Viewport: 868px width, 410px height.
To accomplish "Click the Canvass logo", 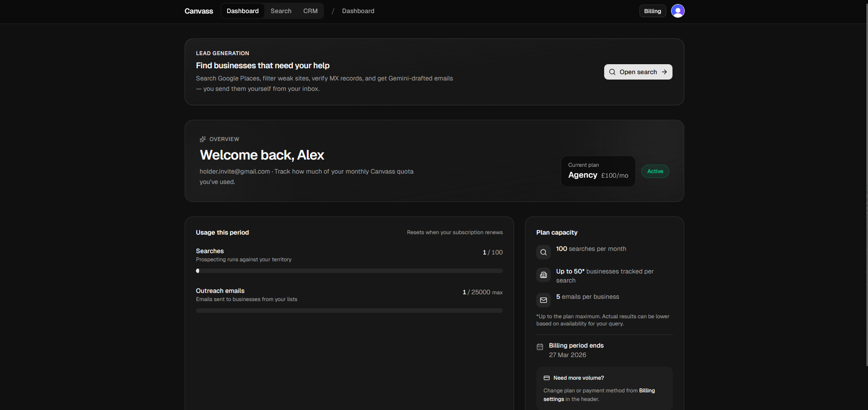I will (198, 11).
